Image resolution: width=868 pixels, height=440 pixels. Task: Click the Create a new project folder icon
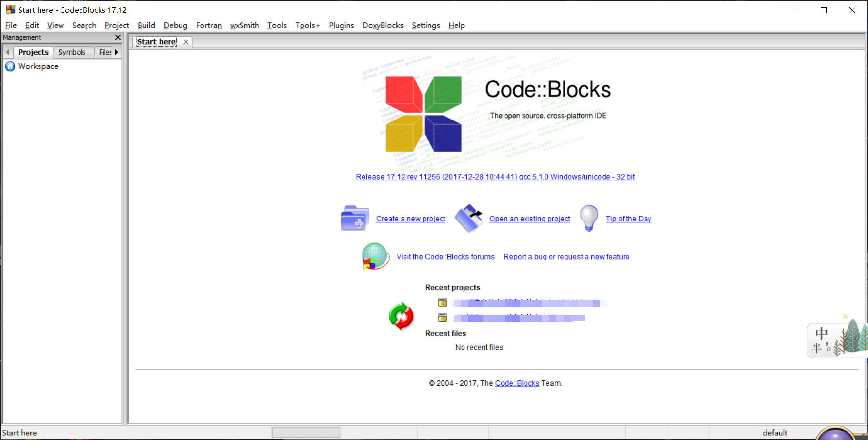(354, 218)
